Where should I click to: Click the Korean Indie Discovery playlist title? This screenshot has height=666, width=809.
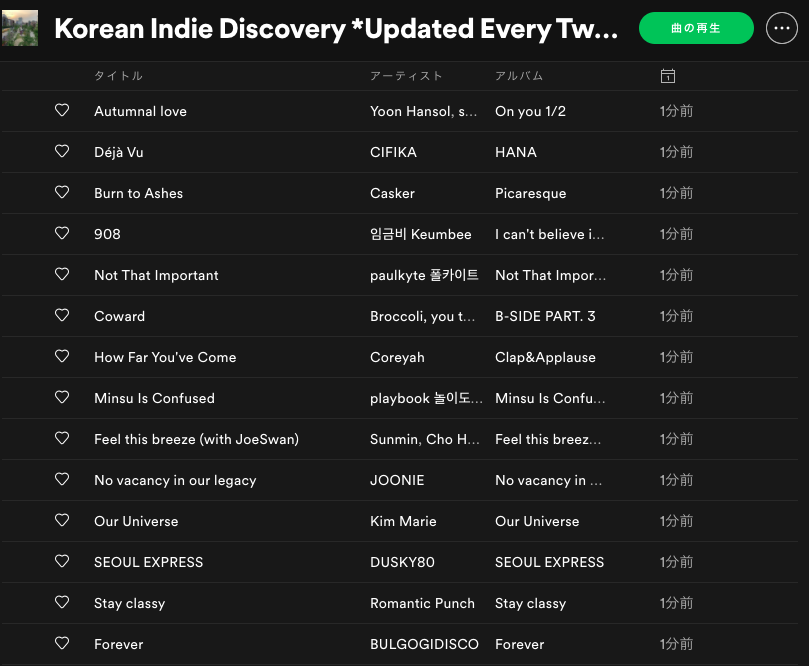[336, 28]
